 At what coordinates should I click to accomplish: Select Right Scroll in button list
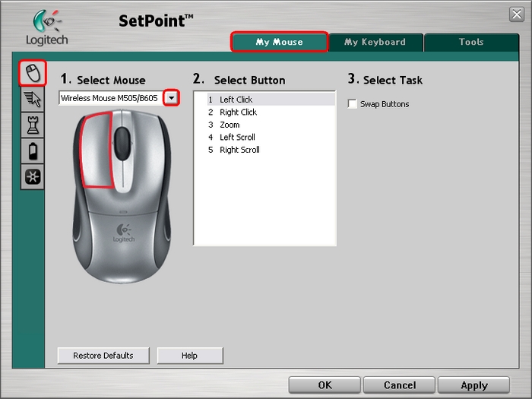[x=271, y=150]
